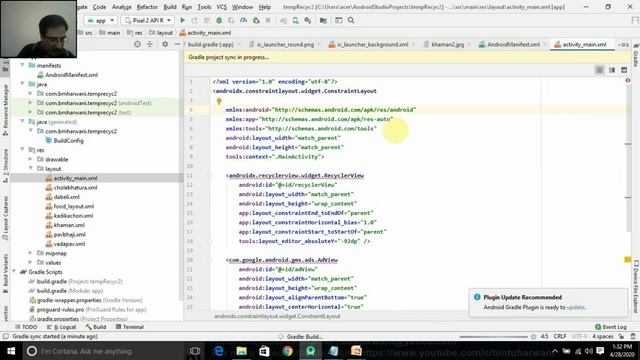The width and height of the screenshot is (640, 360).
Task: Collapse the layout folder
Action: tap(31, 169)
